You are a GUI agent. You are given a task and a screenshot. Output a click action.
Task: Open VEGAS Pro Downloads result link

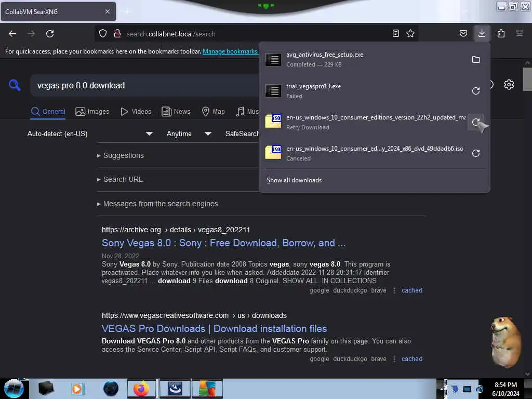coord(214,328)
